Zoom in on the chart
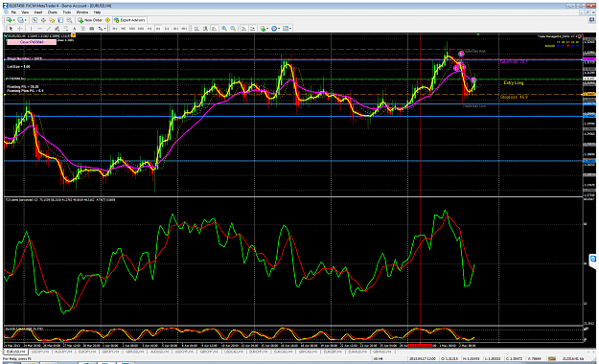 [x=224, y=29]
